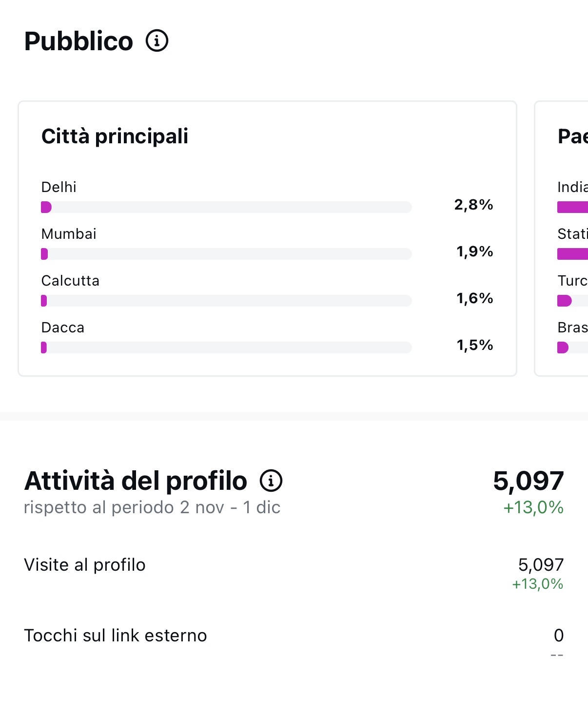
Task: Click the Calcutta city label
Action: pyautogui.click(x=70, y=281)
